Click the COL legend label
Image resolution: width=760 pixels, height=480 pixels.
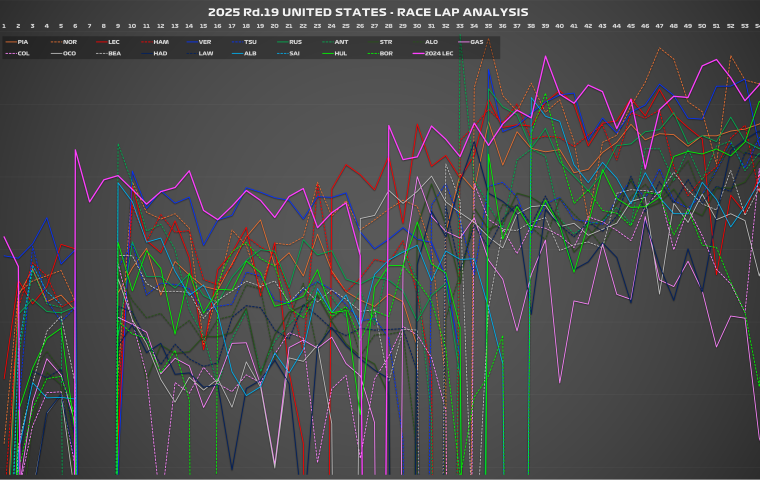(x=23, y=52)
